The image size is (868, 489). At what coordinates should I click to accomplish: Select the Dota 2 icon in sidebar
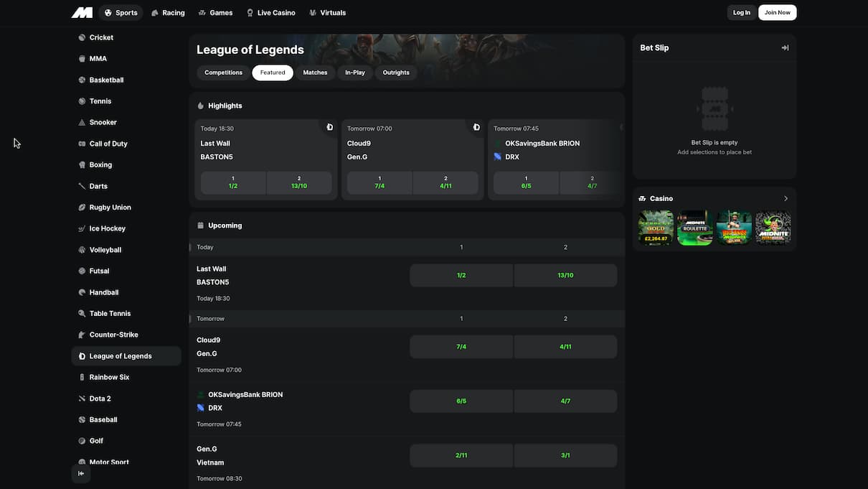pyautogui.click(x=82, y=399)
